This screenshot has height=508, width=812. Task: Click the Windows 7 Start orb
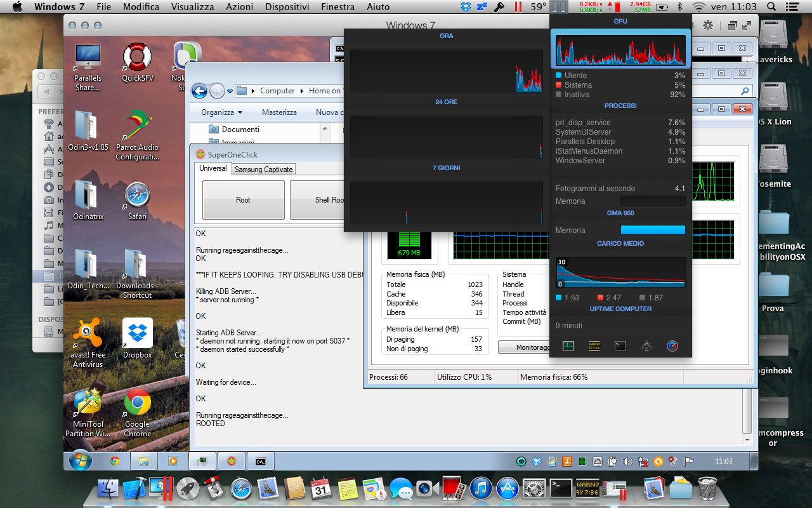(x=81, y=461)
